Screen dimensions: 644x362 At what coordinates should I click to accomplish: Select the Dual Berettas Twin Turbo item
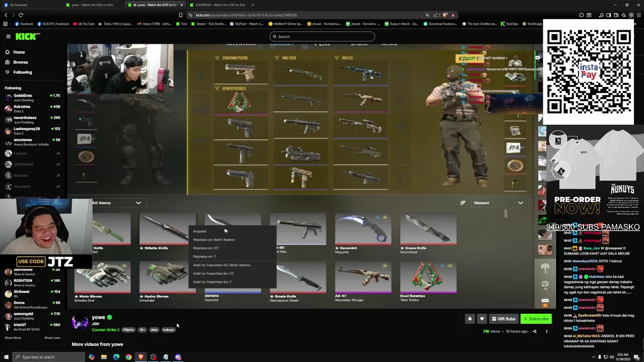click(x=428, y=281)
